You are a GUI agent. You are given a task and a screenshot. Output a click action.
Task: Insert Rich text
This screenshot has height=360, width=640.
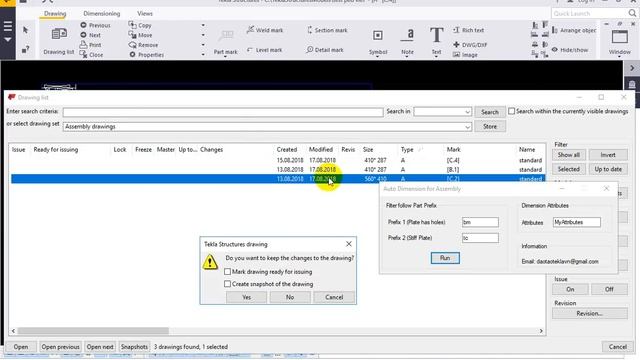[x=469, y=30]
